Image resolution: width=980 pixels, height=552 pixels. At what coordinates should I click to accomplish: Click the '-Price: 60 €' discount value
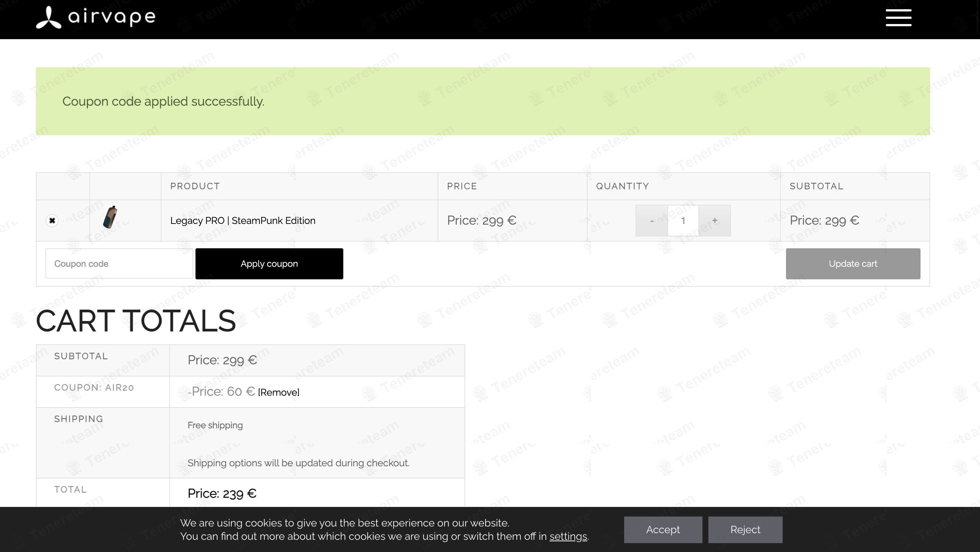coord(221,391)
